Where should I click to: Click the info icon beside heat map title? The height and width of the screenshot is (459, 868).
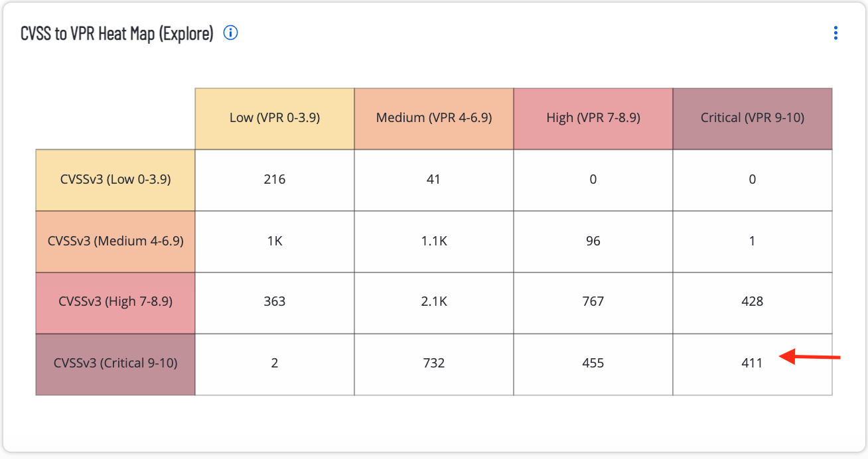tap(231, 33)
